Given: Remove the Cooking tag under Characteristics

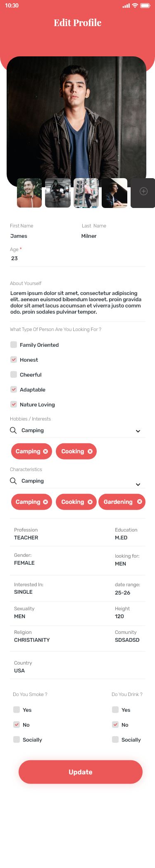Looking at the screenshot, I should 90,502.
